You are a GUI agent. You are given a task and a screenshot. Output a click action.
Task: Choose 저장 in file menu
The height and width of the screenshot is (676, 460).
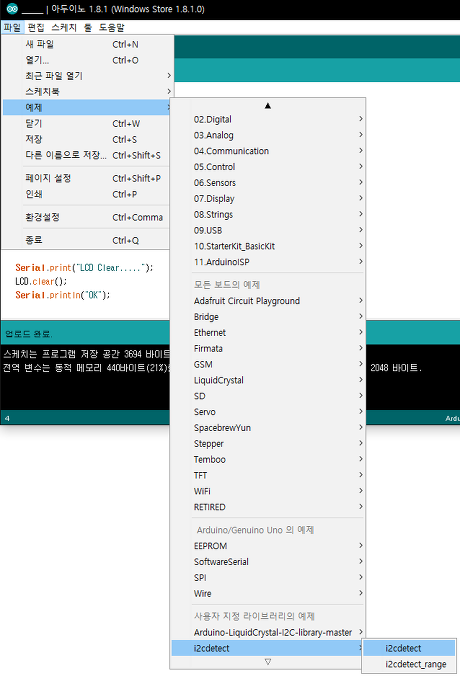(88, 139)
